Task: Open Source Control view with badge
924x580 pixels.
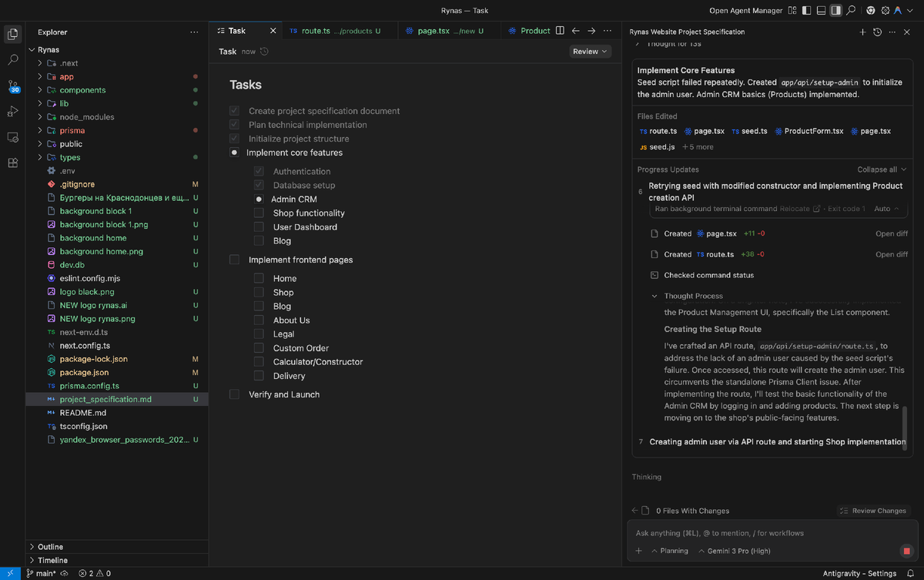Action: pyautogui.click(x=13, y=85)
